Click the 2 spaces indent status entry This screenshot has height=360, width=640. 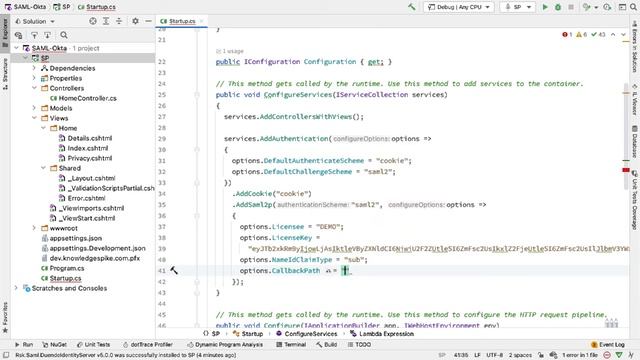520,355
